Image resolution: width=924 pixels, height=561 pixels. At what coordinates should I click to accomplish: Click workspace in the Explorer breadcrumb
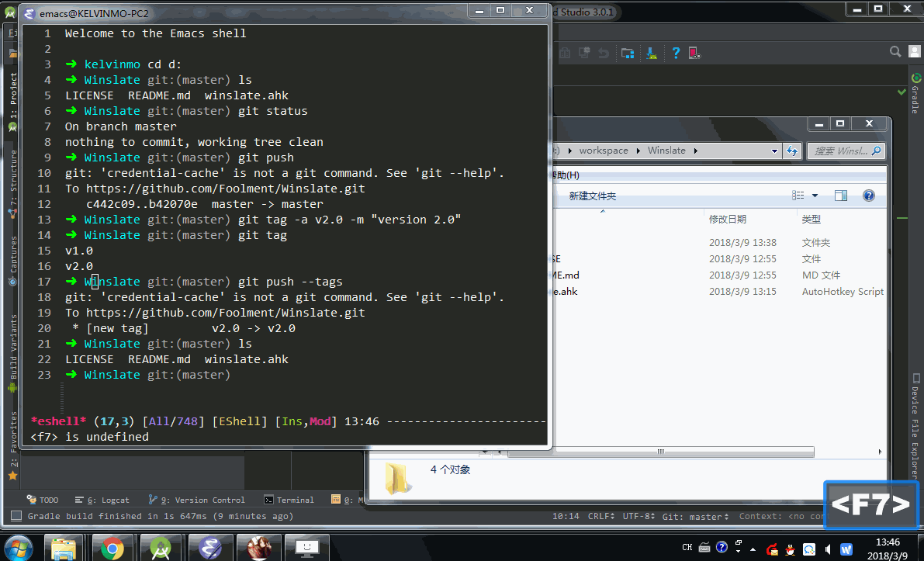pos(604,151)
